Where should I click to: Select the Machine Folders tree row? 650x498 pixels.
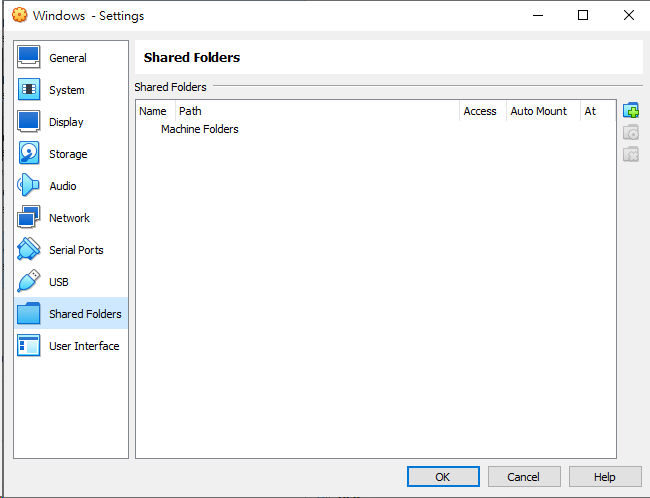(x=199, y=129)
